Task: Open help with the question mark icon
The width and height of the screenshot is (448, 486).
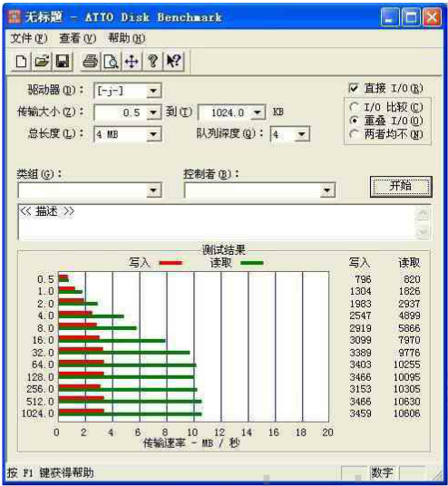Action: 152,62
